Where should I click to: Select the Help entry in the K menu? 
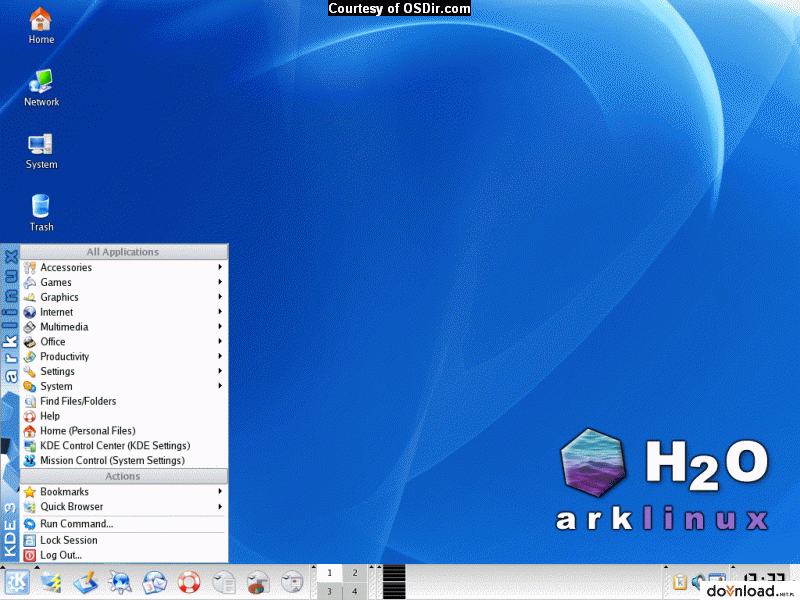[x=123, y=416]
